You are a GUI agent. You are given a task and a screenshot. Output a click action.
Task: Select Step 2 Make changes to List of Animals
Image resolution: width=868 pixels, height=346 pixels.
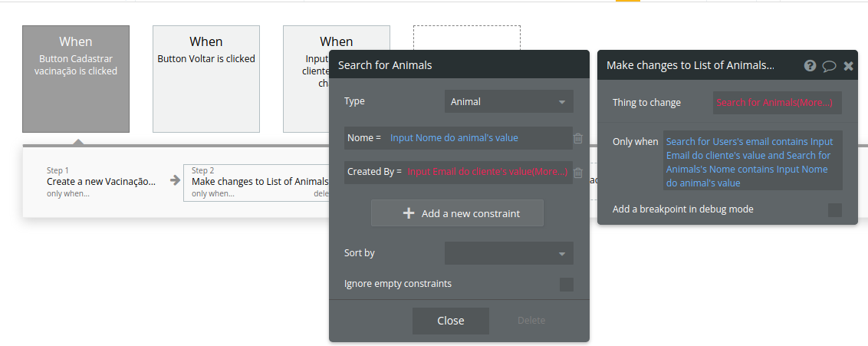pos(259,182)
